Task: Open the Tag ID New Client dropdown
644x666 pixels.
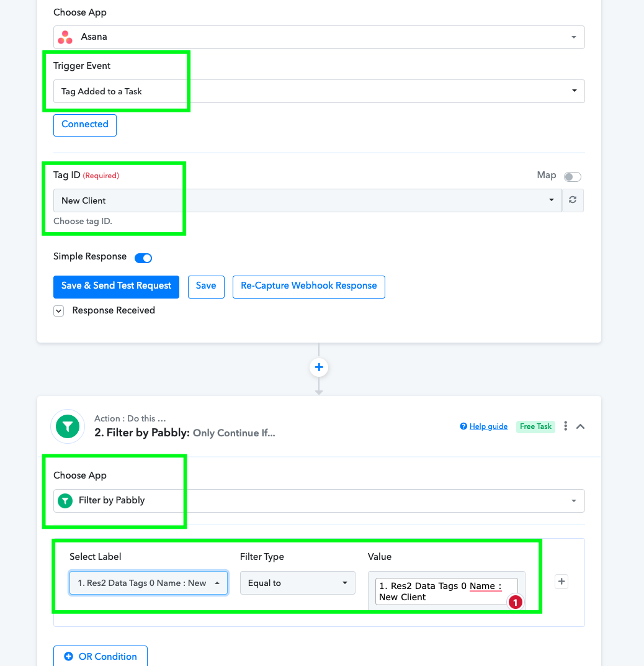Action: (307, 200)
